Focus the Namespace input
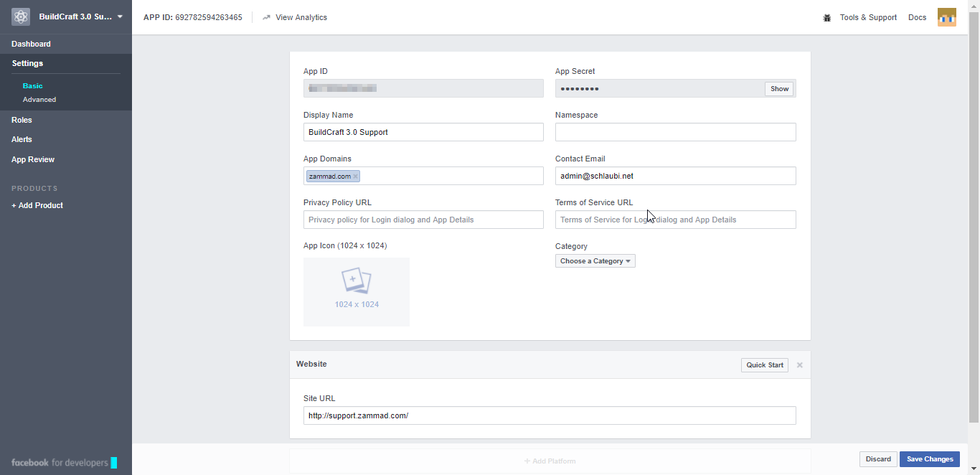Screen dimensions: 980x475 [x=676, y=132]
